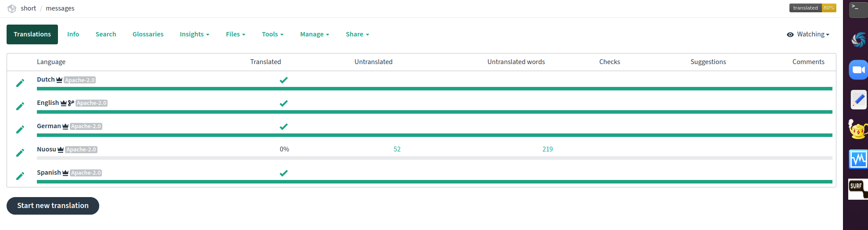Click the project cube icon beside short
The height and width of the screenshot is (230, 868).
coord(12,8)
